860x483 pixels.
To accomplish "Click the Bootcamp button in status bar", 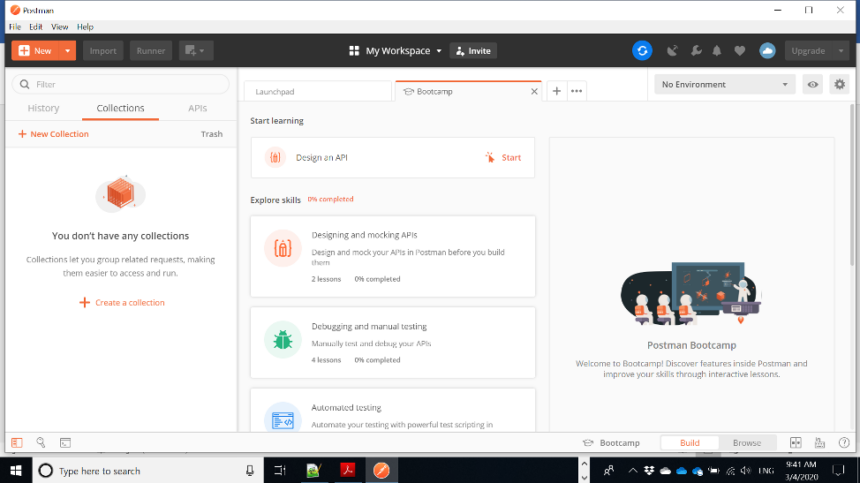I will tap(611, 442).
